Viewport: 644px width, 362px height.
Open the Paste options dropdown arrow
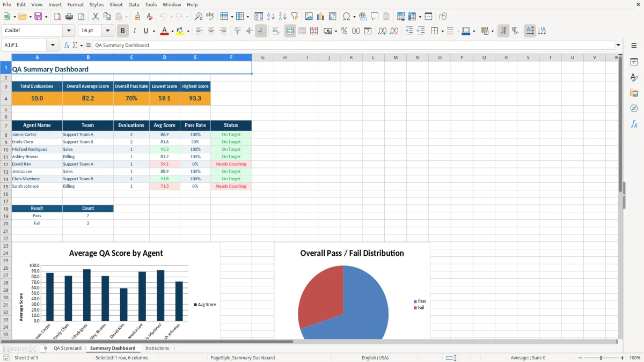(x=127, y=17)
